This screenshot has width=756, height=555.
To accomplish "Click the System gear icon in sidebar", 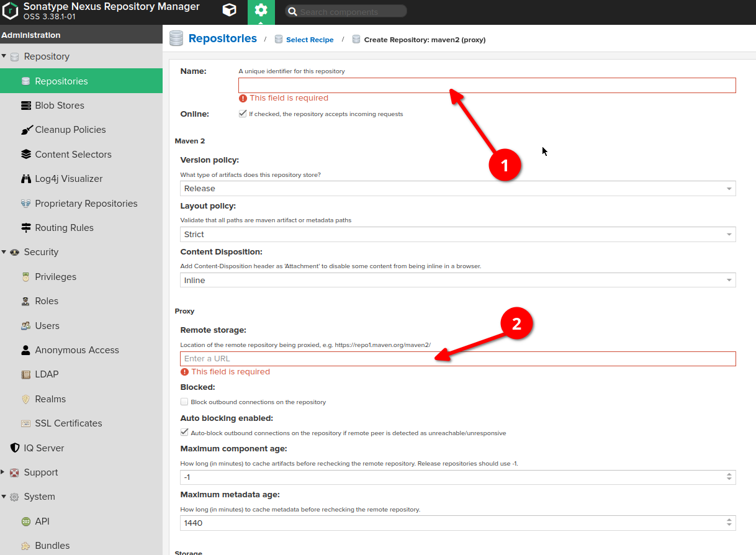I will click(x=14, y=497).
